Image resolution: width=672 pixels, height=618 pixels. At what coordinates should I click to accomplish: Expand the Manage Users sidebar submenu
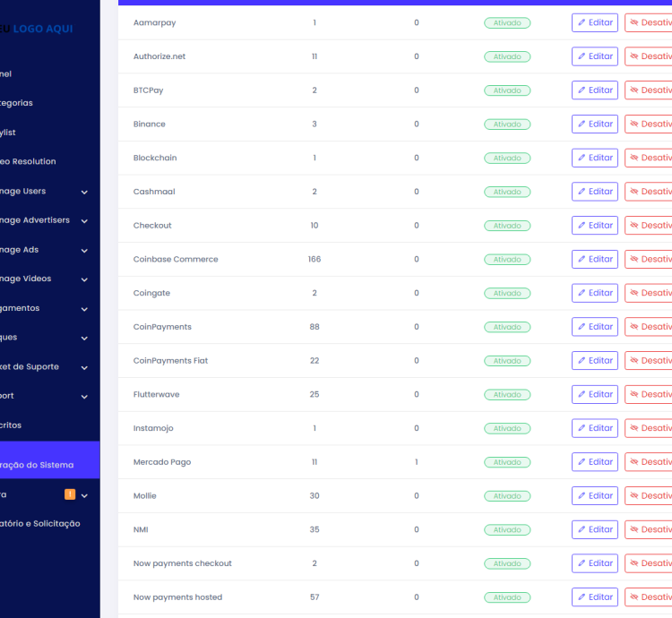tap(84, 192)
